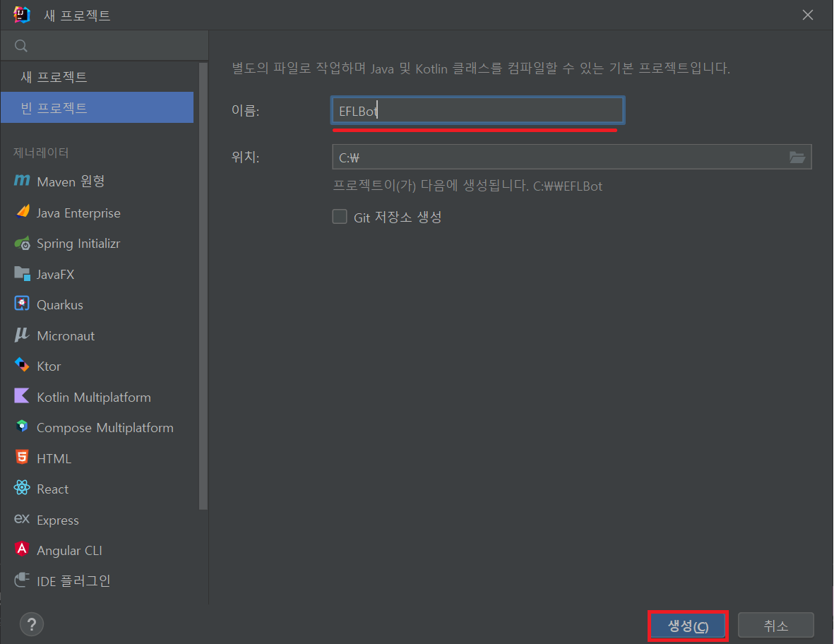Click the JavaFX icon
Screen dimensions: 834x644
pyautogui.click(x=22, y=273)
